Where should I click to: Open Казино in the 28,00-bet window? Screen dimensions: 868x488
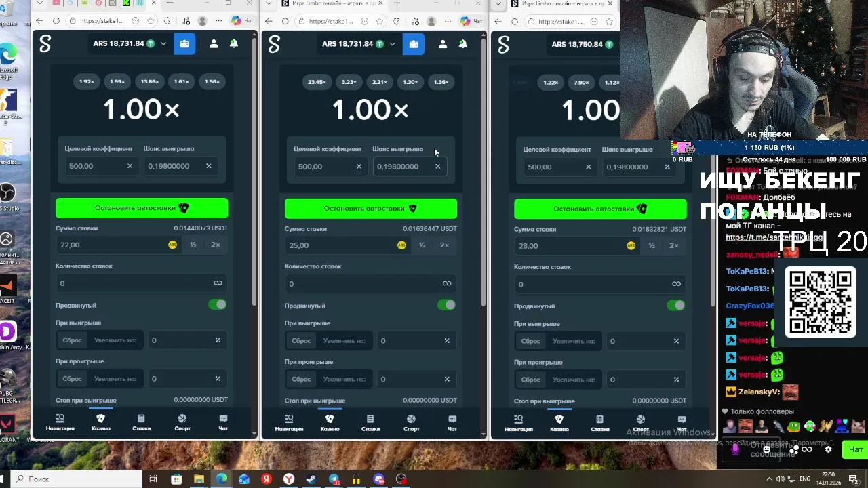click(559, 423)
